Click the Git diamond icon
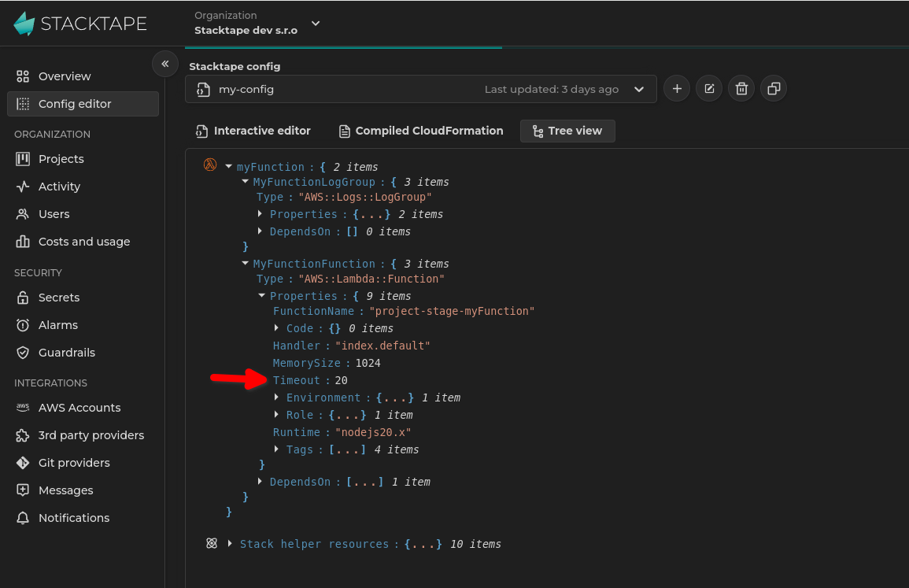The image size is (909, 588). point(23,463)
